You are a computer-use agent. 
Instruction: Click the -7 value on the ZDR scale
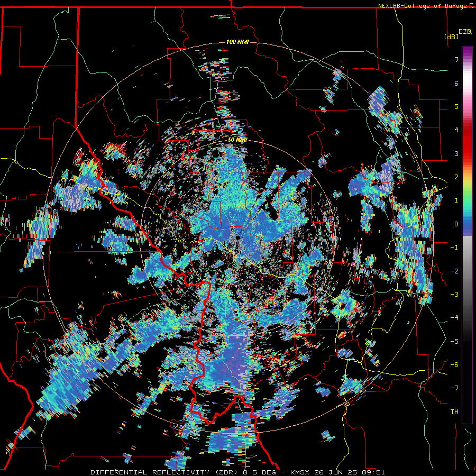[x=454, y=388]
